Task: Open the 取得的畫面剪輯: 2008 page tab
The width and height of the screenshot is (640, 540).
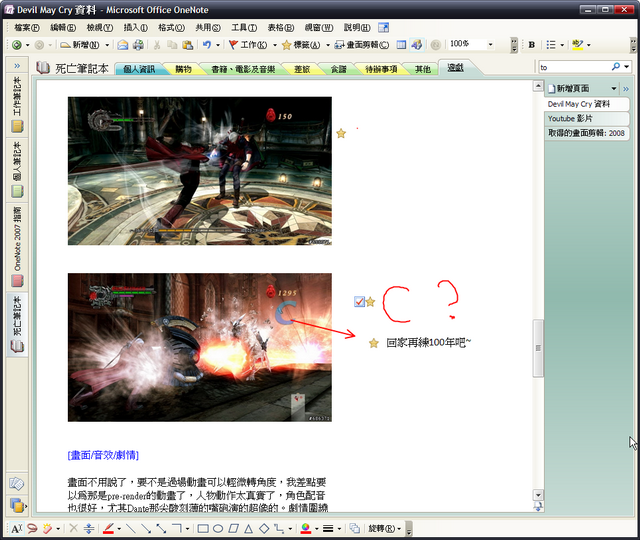Action: (587, 133)
